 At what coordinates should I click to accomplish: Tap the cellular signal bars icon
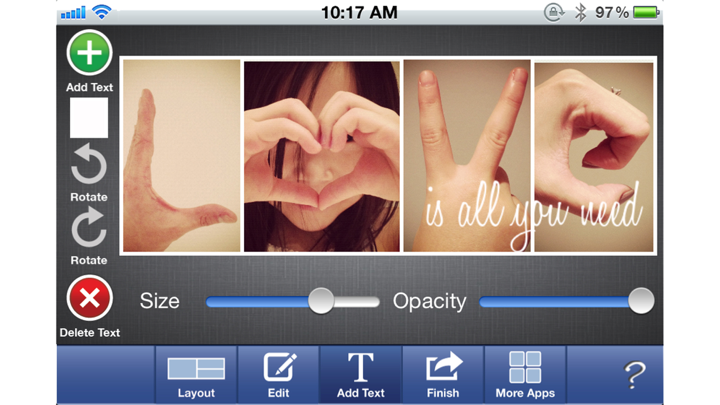[x=73, y=13]
